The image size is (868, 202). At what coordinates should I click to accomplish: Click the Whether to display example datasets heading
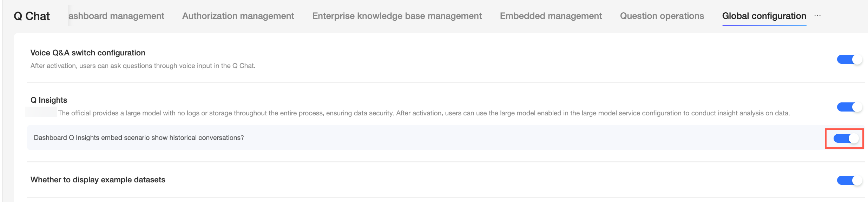(x=98, y=180)
